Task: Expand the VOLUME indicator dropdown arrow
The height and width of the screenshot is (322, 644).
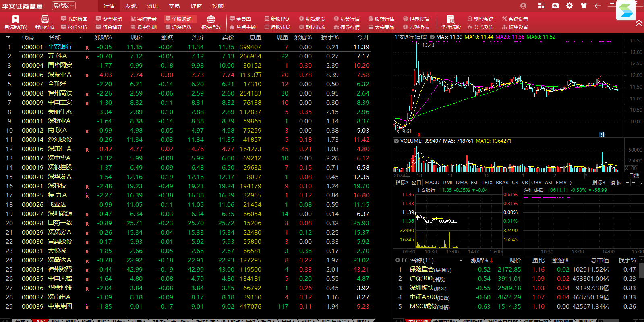Action: tap(396, 141)
